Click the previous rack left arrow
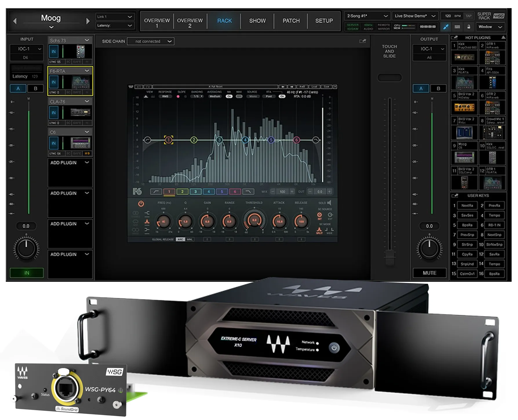 point(15,21)
